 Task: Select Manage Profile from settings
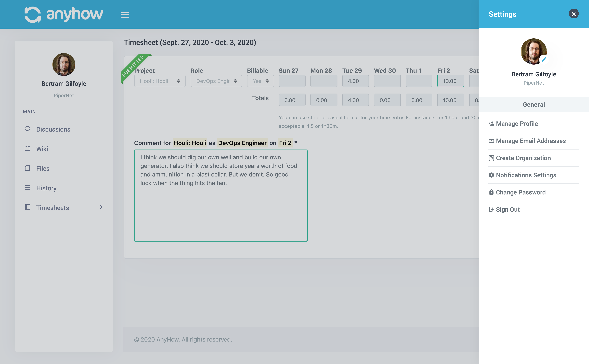517,124
